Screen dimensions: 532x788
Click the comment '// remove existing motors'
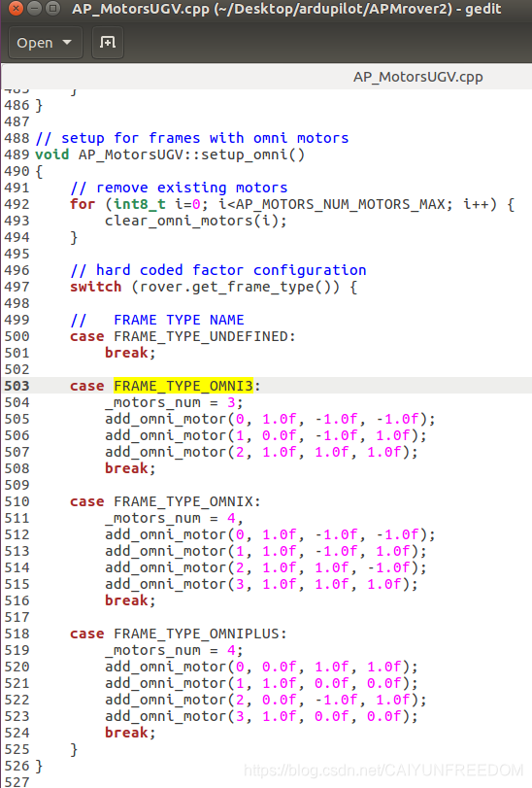[x=179, y=187]
